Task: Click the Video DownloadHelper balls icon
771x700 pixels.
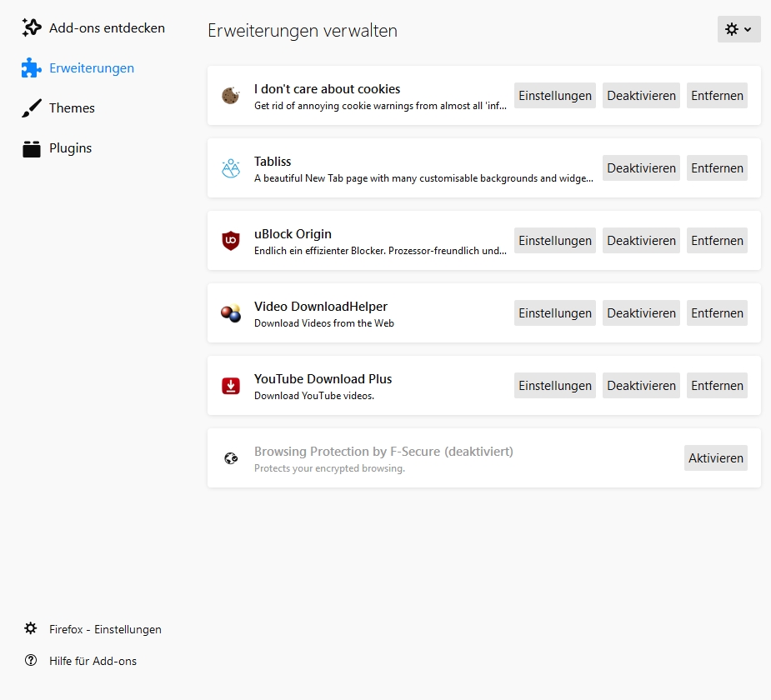Action: coord(231,313)
